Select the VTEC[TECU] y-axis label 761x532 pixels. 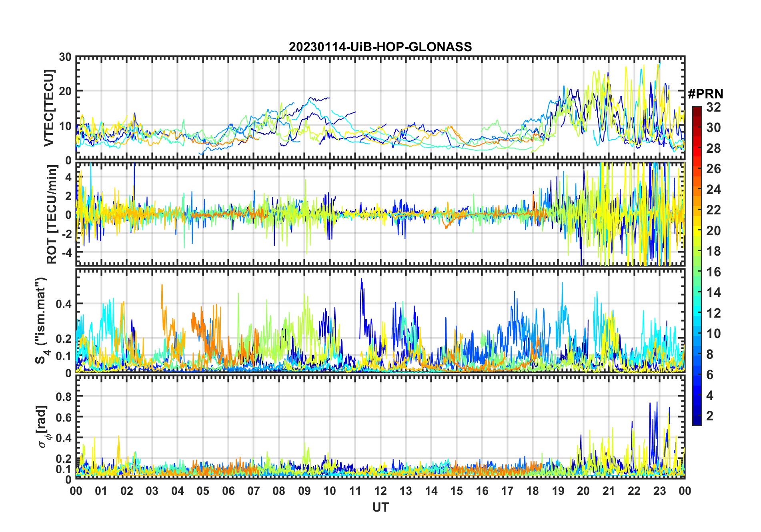pos(49,108)
